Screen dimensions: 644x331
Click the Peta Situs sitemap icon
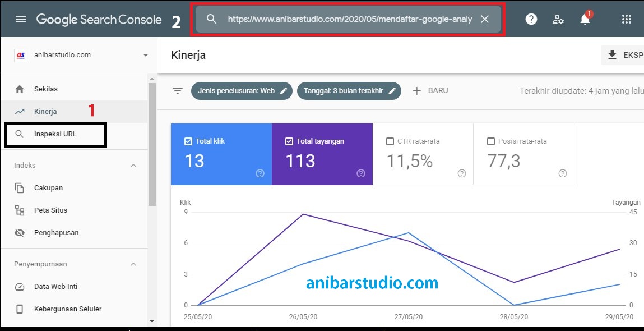coord(19,210)
